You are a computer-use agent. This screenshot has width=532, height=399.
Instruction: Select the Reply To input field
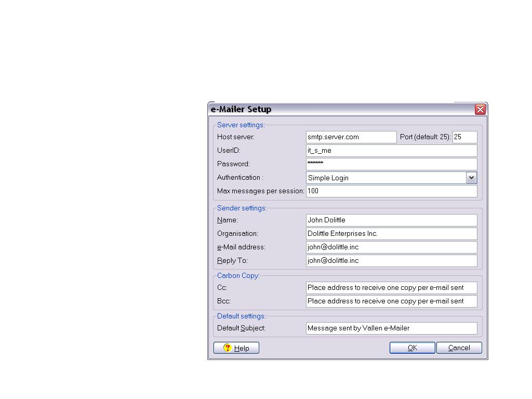[x=391, y=261]
